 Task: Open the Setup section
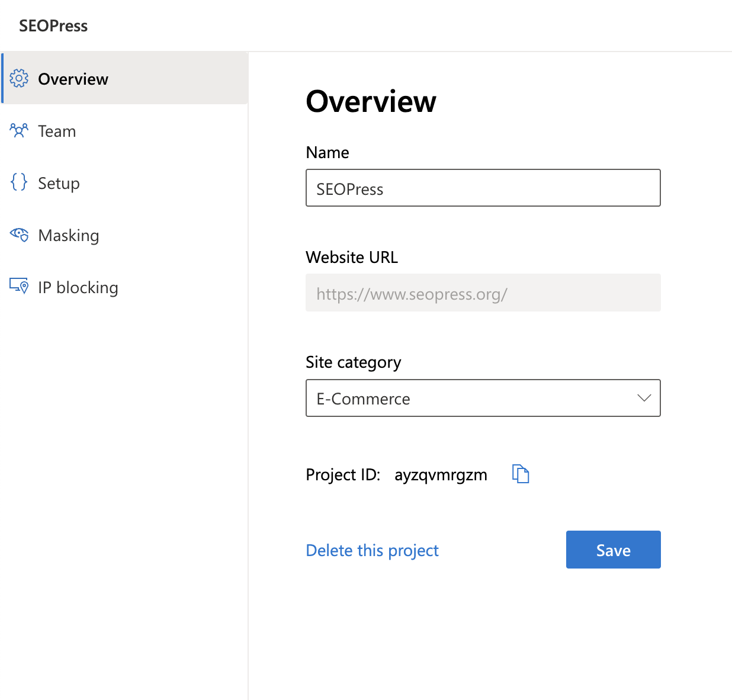point(125,182)
